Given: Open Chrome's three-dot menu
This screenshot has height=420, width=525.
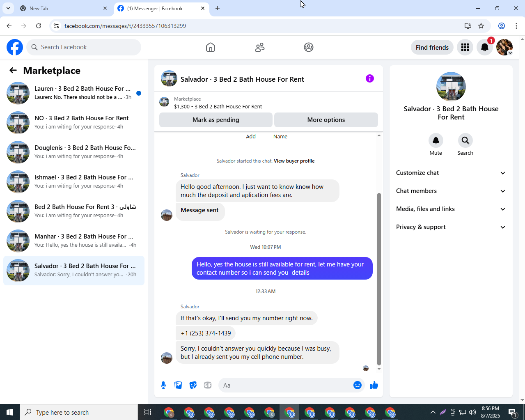Looking at the screenshot, I should [x=516, y=26].
